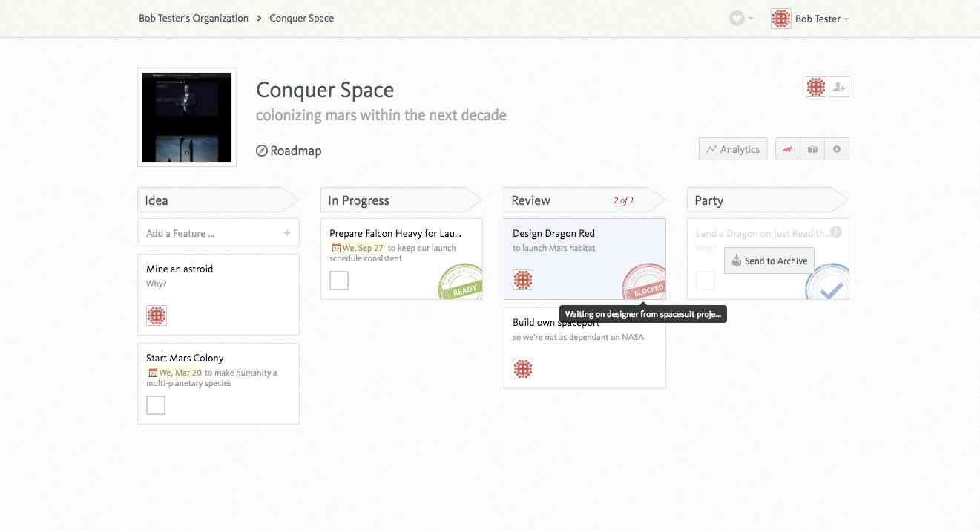Screen dimensions: 980x530
Task: Open the dropdown beside the heart icon
Action: pyautogui.click(x=752, y=19)
